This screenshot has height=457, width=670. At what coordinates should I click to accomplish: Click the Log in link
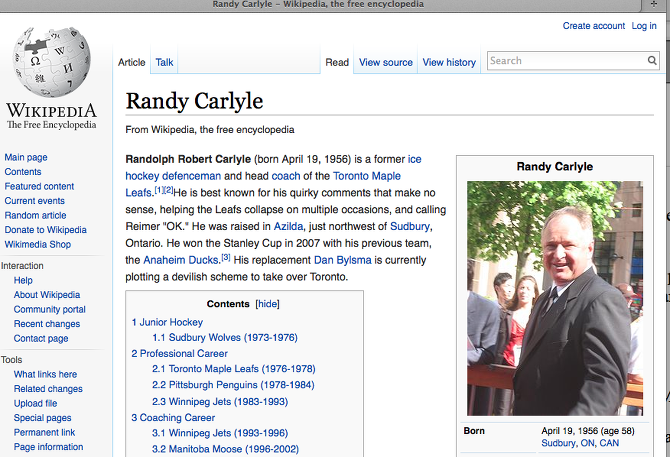(644, 26)
